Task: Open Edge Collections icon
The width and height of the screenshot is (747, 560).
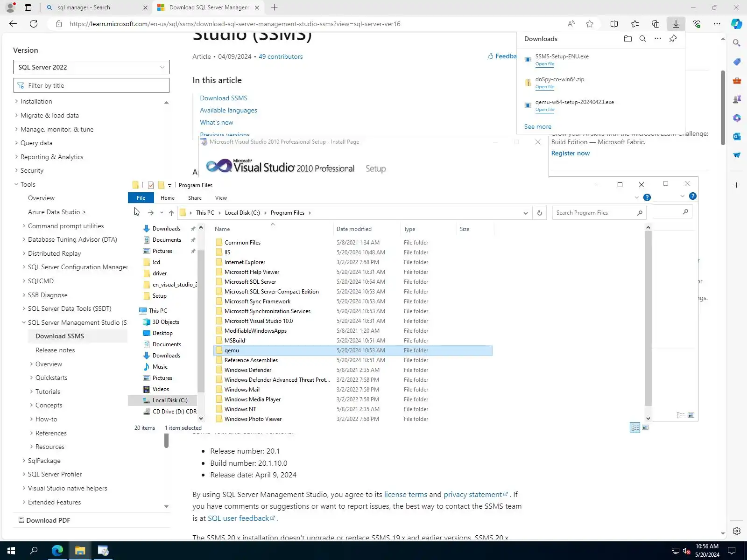Action: click(655, 24)
